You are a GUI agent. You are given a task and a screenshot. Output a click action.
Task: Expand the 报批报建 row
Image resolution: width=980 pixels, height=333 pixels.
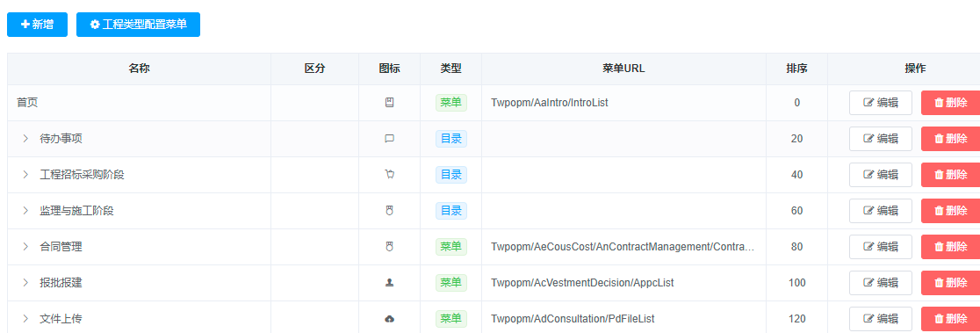pyautogui.click(x=25, y=283)
